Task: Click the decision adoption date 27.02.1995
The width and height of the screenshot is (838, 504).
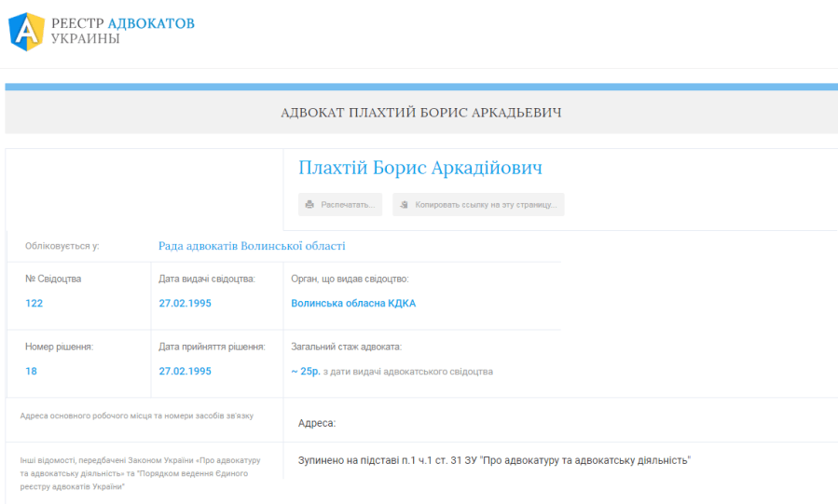Action: pos(185,371)
